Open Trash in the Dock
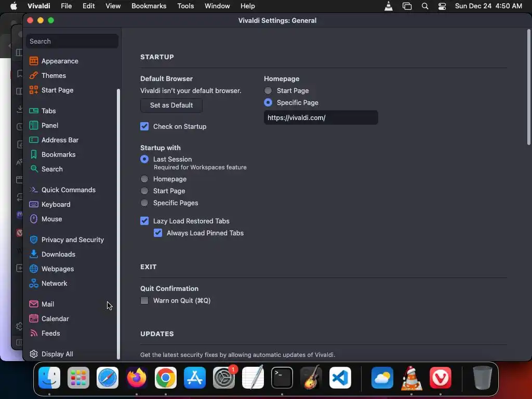This screenshot has width=532, height=399. 482,378
